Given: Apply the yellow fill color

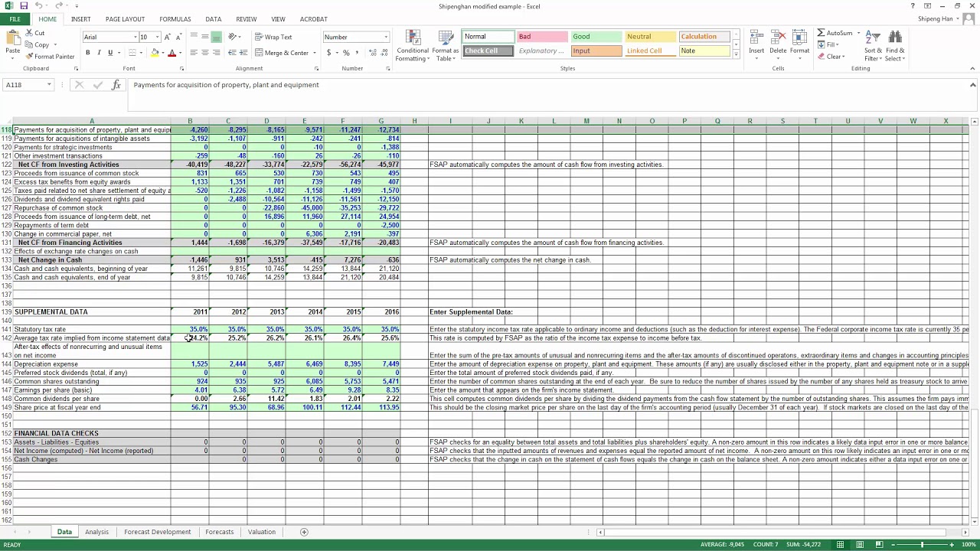Looking at the screenshot, I should (x=155, y=53).
